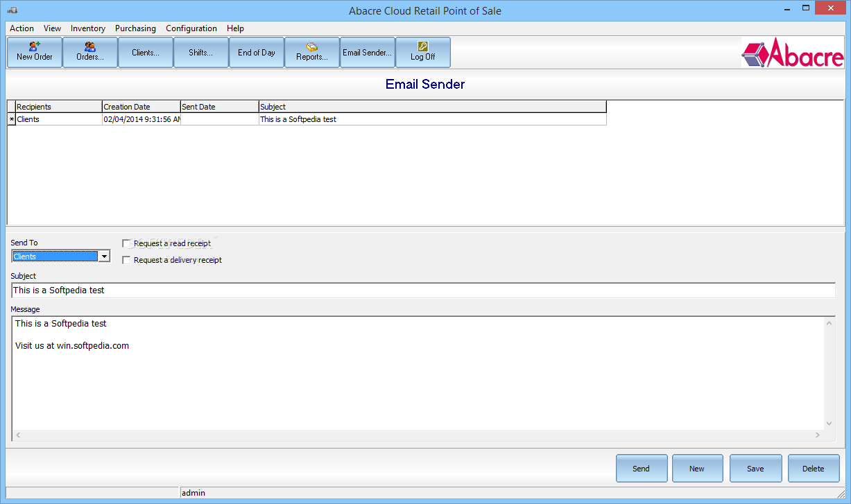Sort by the Subject column header
The width and height of the screenshot is (851, 504).
click(433, 107)
